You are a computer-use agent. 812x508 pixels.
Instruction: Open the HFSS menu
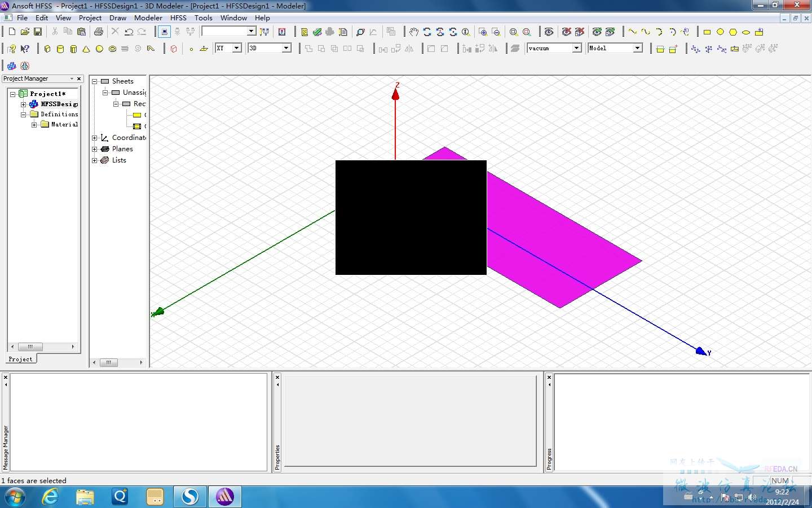point(178,18)
